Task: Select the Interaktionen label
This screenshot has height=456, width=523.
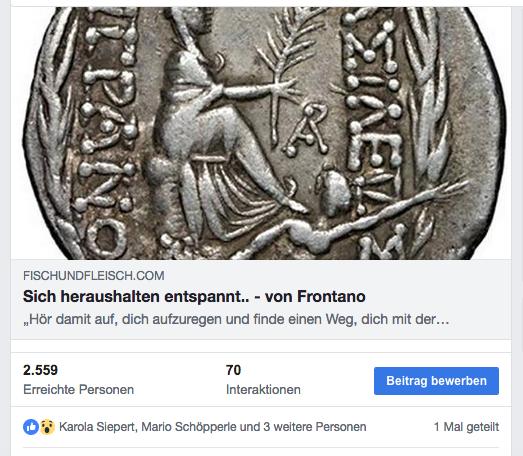Action: point(263,389)
